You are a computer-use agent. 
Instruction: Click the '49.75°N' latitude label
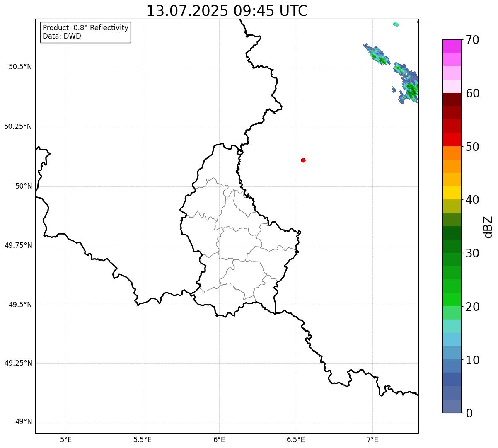coord(18,245)
